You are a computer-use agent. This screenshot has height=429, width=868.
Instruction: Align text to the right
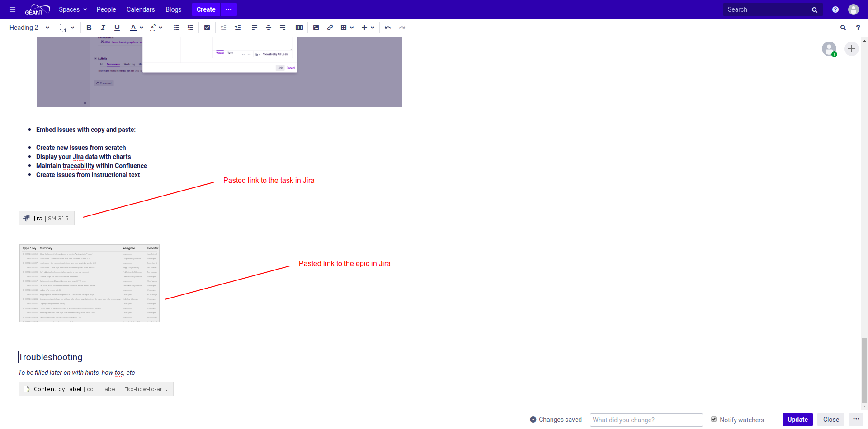[x=283, y=28]
